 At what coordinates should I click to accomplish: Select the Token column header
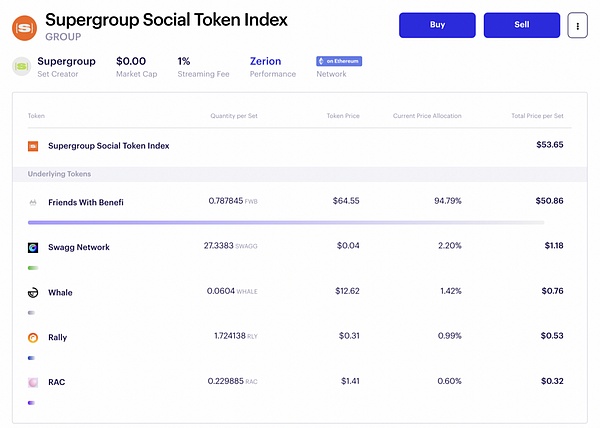point(36,116)
